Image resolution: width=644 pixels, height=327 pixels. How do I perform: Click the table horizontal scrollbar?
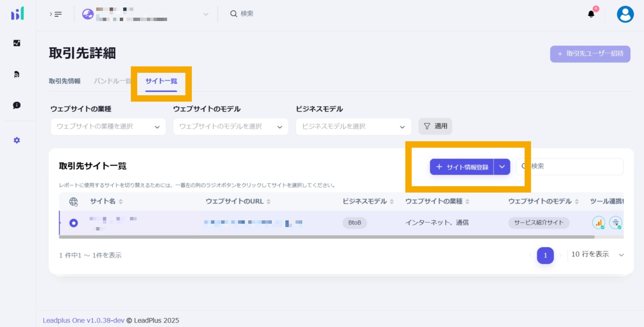tap(327, 237)
